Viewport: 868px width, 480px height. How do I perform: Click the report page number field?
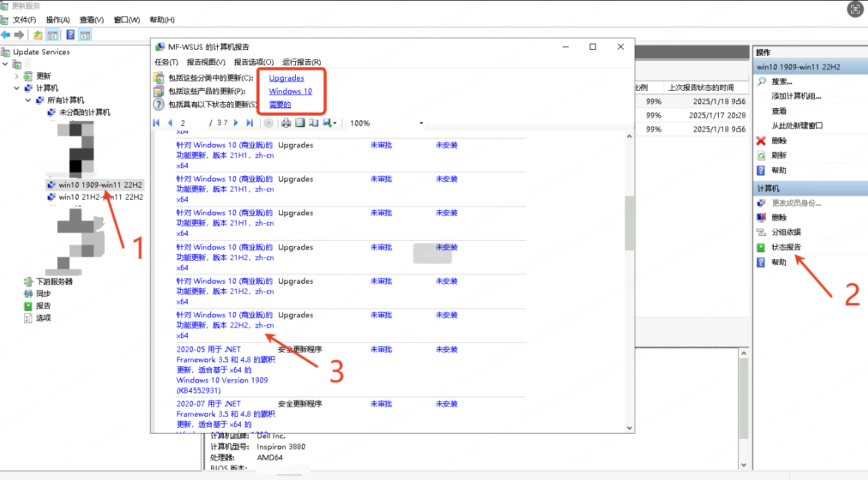pos(192,123)
